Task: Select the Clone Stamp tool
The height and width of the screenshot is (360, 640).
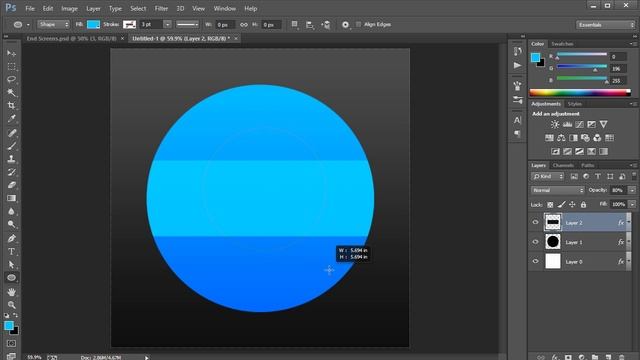Action: (11, 159)
